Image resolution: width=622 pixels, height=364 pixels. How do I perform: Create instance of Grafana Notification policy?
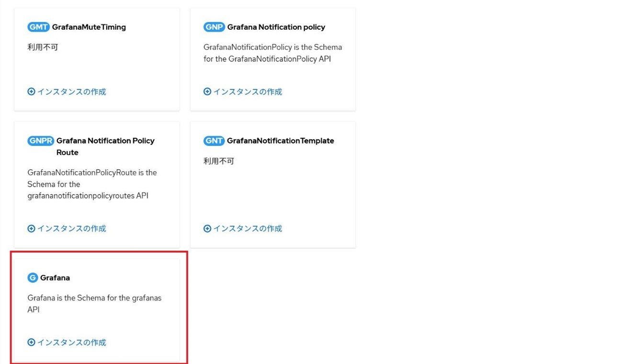pyautogui.click(x=243, y=92)
